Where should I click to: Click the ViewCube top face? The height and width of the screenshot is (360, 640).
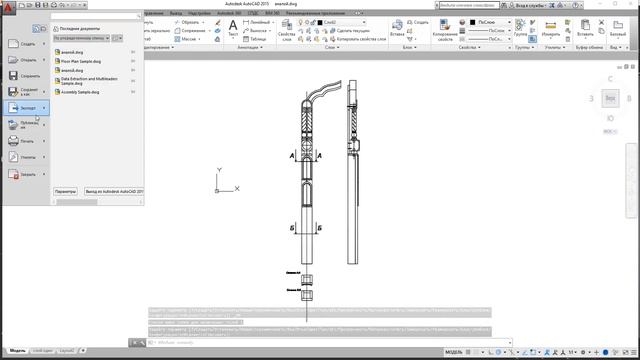pos(610,98)
